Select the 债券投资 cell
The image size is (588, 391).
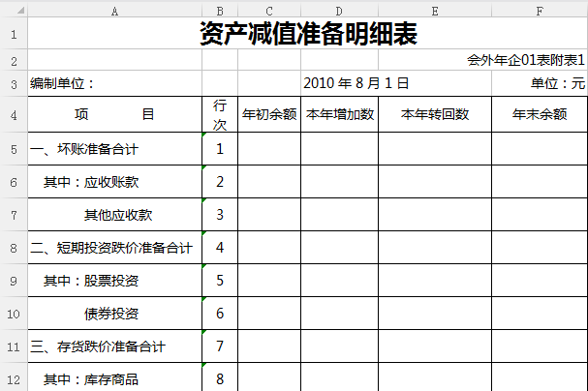click(114, 314)
